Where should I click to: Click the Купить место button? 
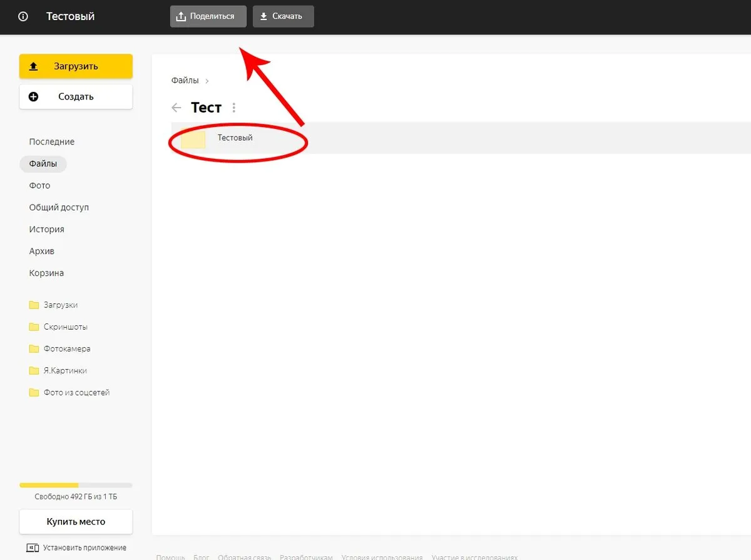(76, 522)
